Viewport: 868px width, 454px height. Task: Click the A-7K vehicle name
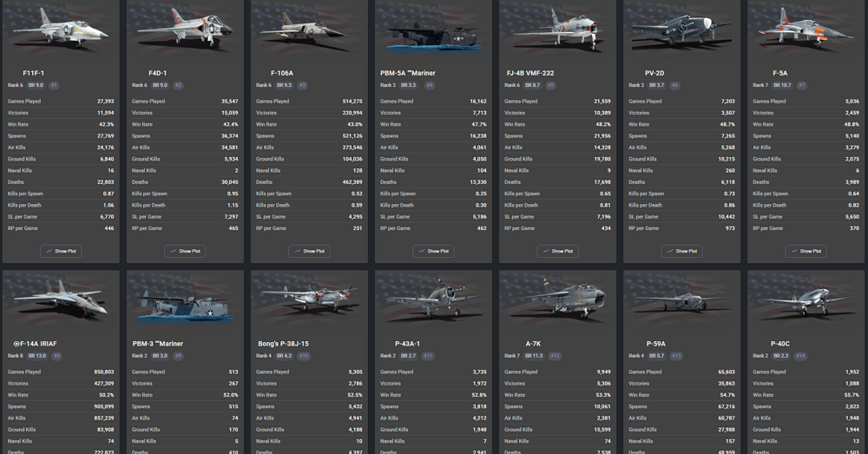coord(516,344)
